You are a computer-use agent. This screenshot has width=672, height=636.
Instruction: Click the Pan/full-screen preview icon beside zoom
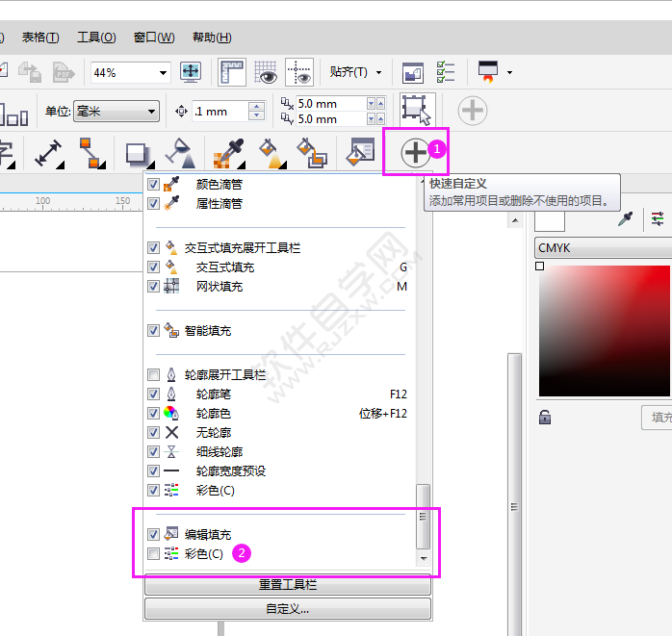191,72
